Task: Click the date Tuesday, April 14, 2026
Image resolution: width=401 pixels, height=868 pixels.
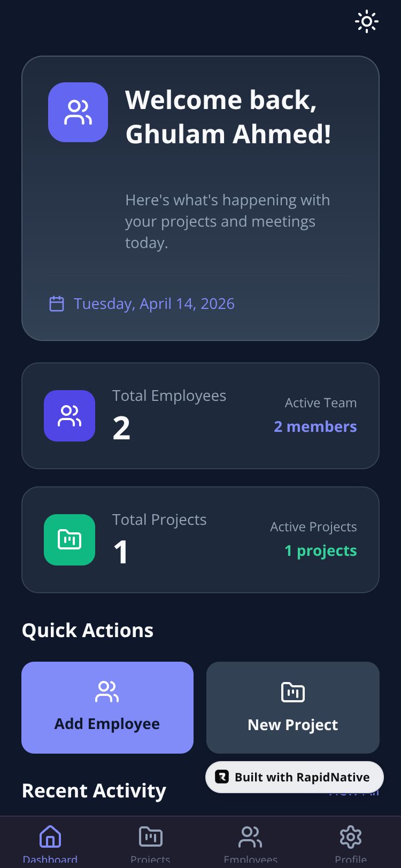Action: coord(154,304)
